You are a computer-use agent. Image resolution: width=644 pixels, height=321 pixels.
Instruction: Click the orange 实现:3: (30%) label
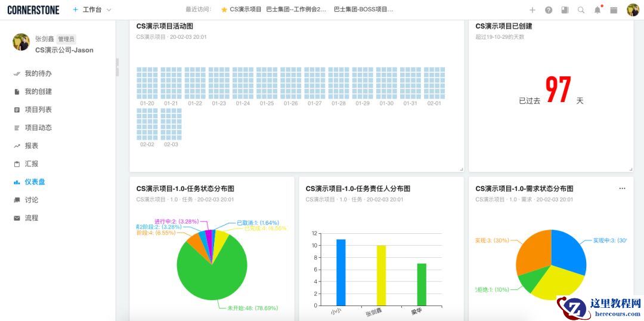pos(491,240)
